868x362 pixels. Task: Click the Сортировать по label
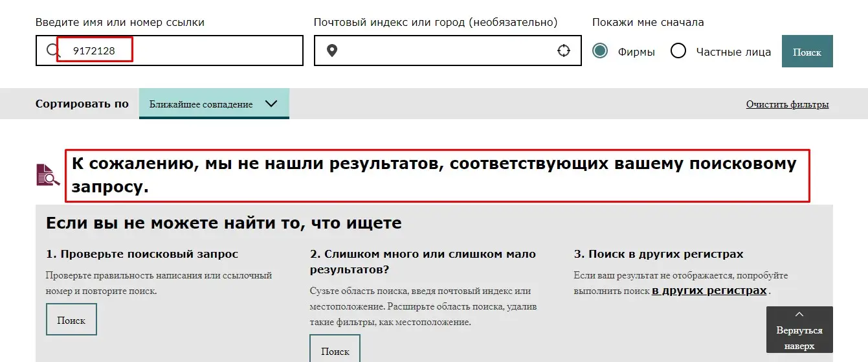click(x=82, y=104)
